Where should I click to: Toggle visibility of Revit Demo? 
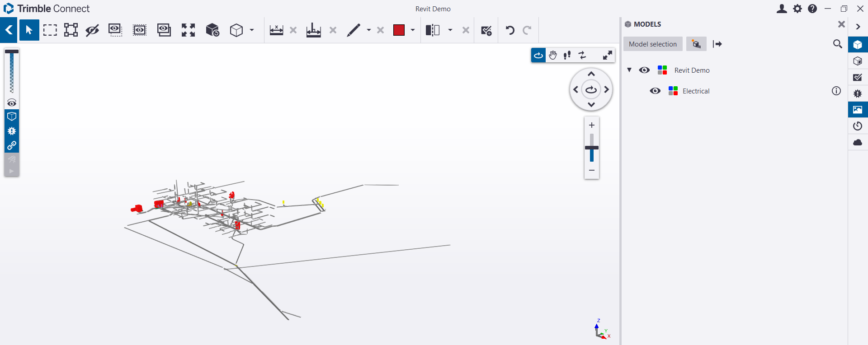coord(644,70)
